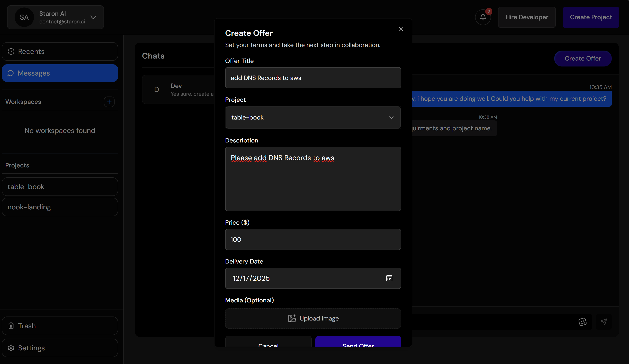Open the table-book project in sidebar
The height and width of the screenshot is (364, 629).
coord(60,187)
